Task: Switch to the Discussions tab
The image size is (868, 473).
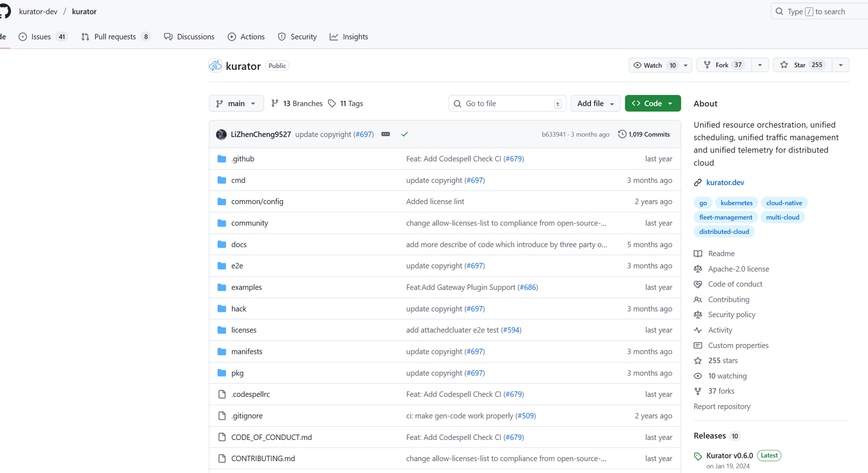Action: pos(189,37)
